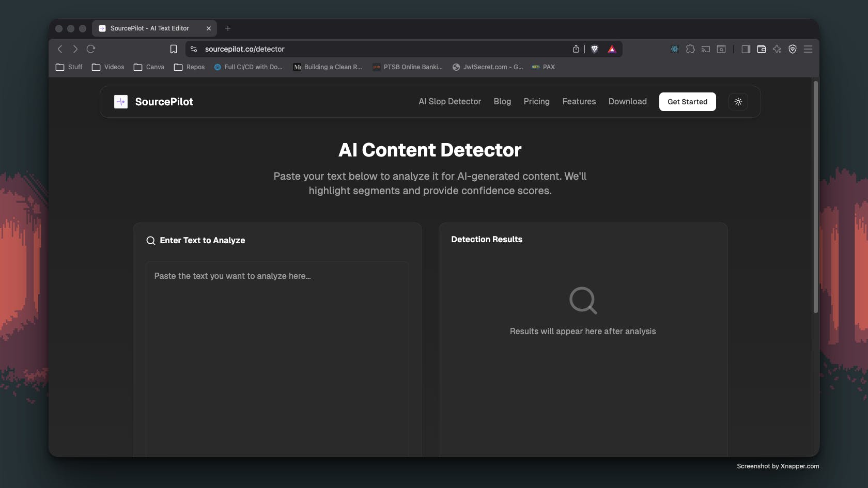Go to the Blog page
The image size is (868, 488).
pos(502,102)
